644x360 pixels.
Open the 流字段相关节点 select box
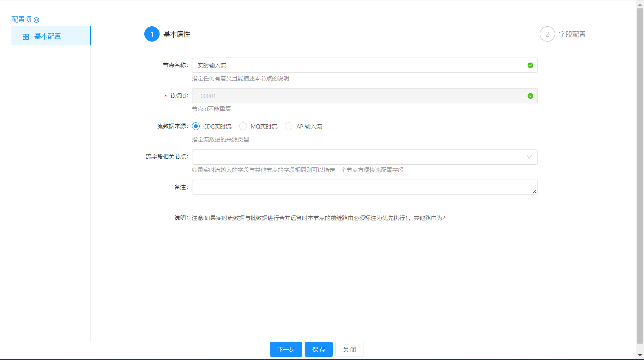(359, 157)
